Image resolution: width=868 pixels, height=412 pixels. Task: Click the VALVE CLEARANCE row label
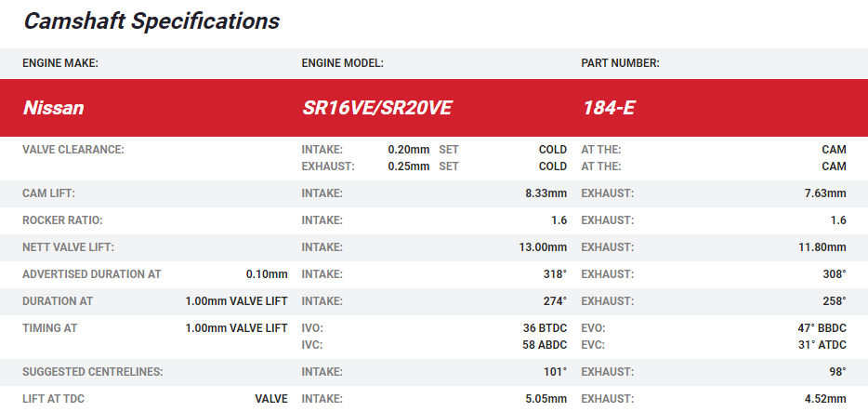72,150
